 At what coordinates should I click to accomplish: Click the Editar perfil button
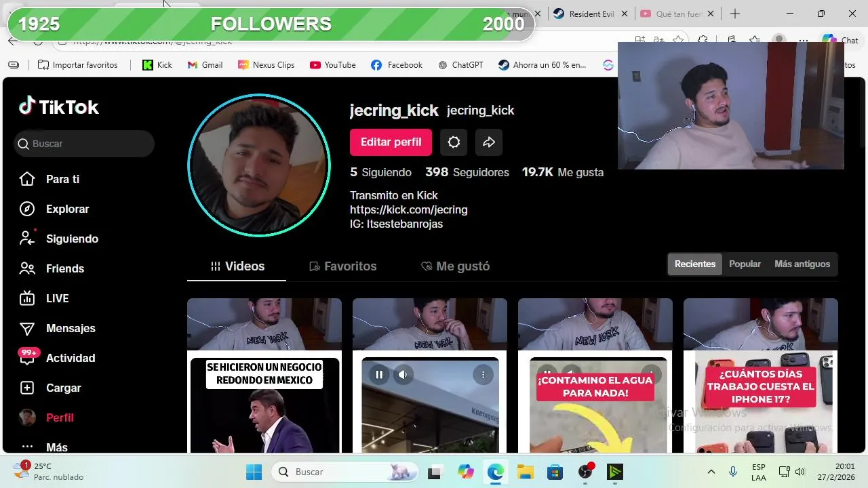[391, 142]
